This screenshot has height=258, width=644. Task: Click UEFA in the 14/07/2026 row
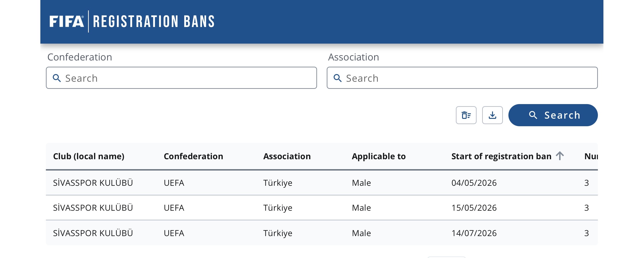click(174, 233)
